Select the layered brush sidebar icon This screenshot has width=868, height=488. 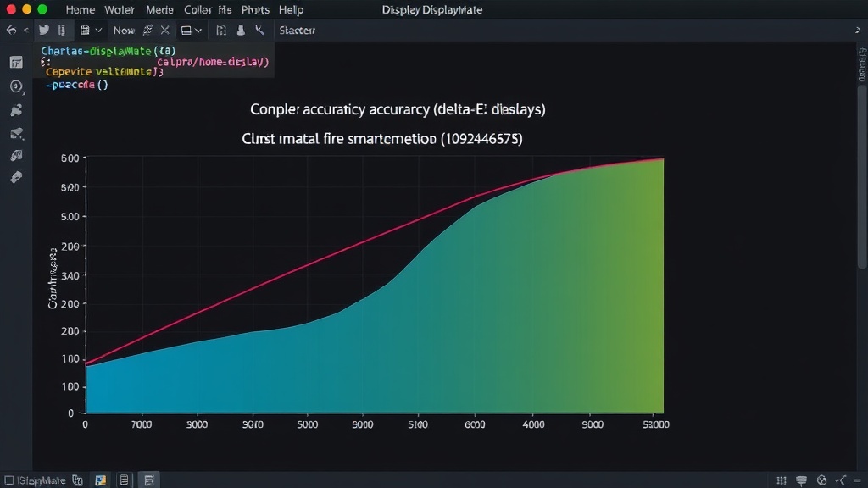[17, 133]
